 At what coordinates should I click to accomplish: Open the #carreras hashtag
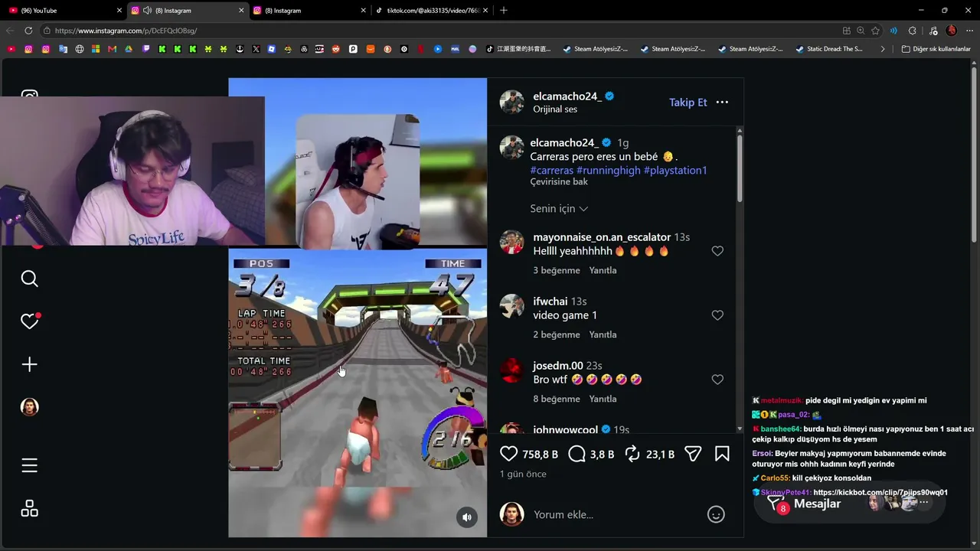552,170
